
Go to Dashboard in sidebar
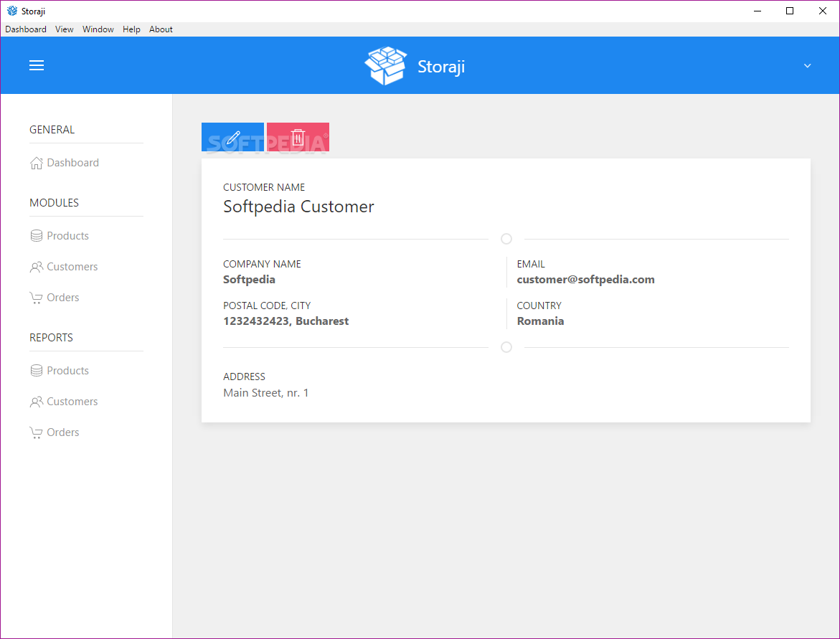pos(73,163)
